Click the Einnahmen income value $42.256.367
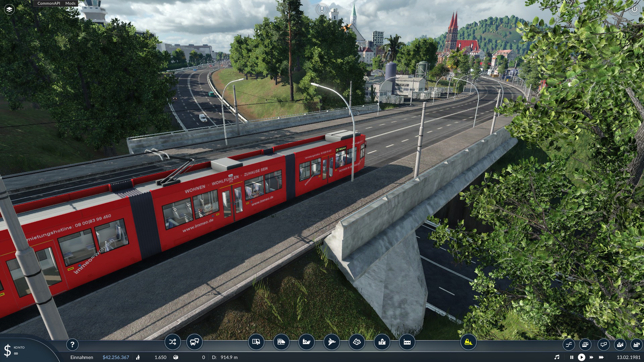 point(116,357)
